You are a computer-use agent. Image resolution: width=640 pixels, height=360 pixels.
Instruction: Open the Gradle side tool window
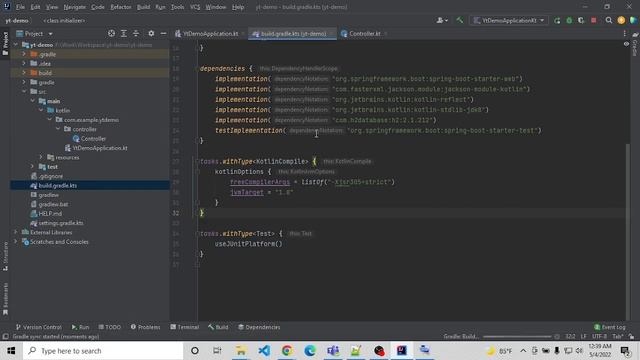point(635,44)
